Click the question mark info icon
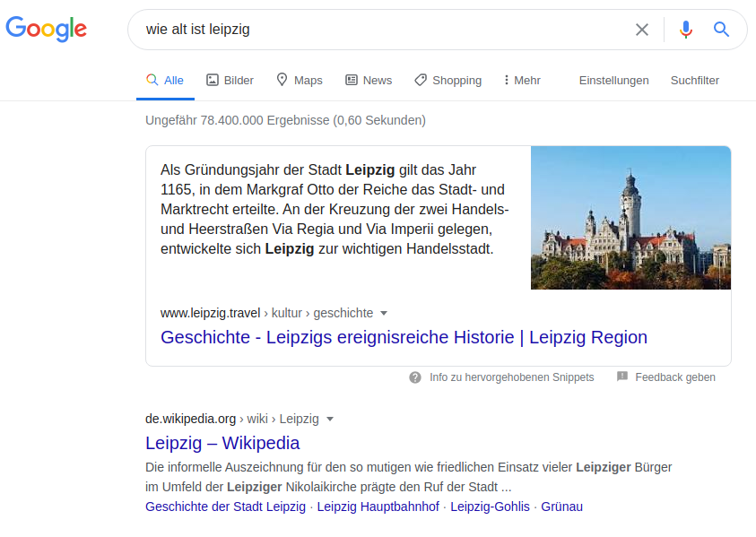756x537 pixels. coord(415,377)
